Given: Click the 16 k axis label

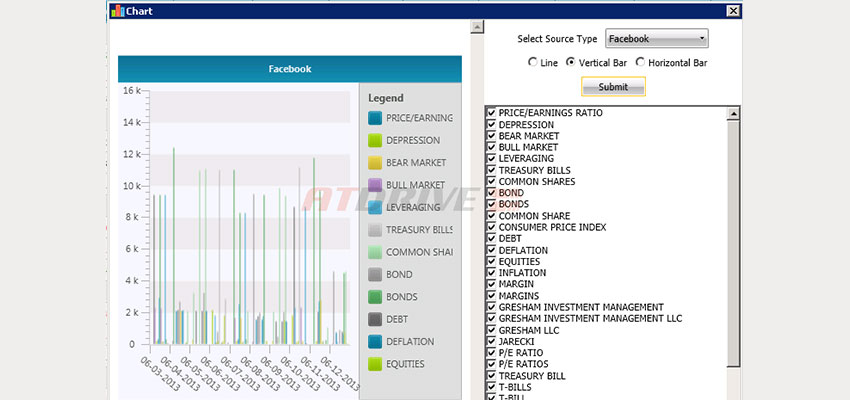Looking at the screenshot, I should [132, 91].
